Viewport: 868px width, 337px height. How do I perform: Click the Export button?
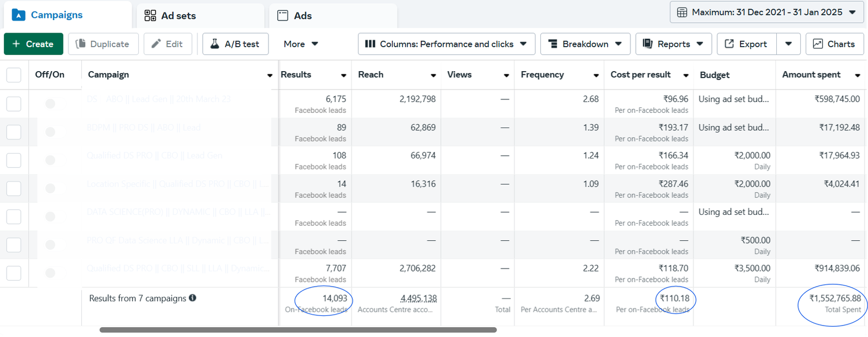point(746,44)
